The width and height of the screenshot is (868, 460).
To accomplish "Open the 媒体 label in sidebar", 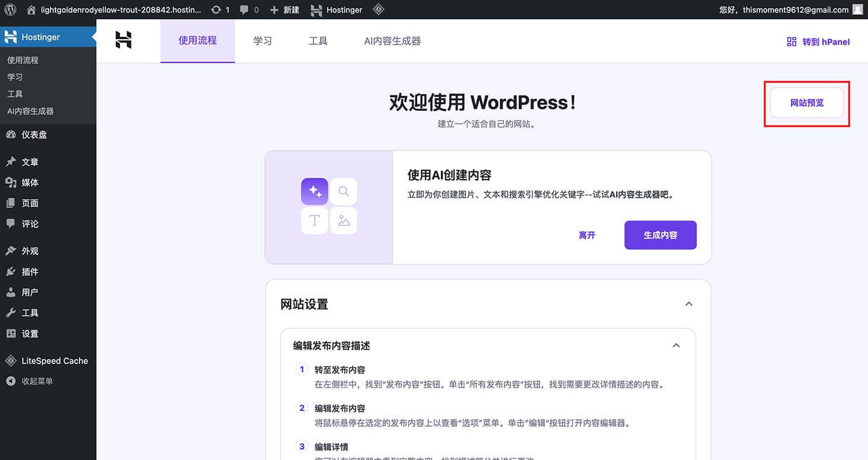I will pyautogui.click(x=30, y=182).
